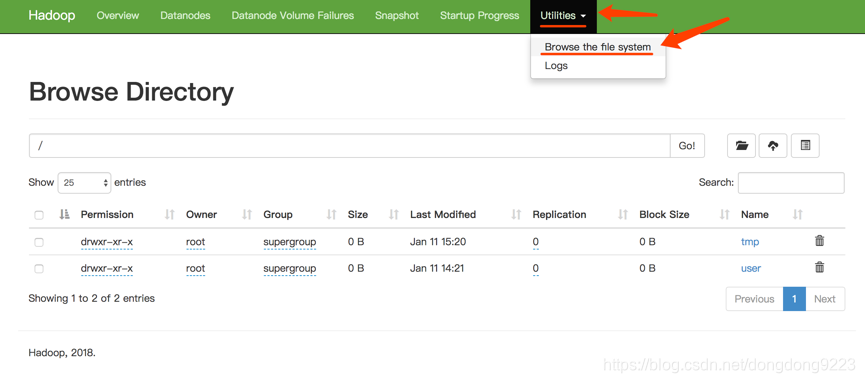The width and height of the screenshot is (865, 383).
Task: Click the ascending sort icon beside header checkbox
Action: (65, 215)
